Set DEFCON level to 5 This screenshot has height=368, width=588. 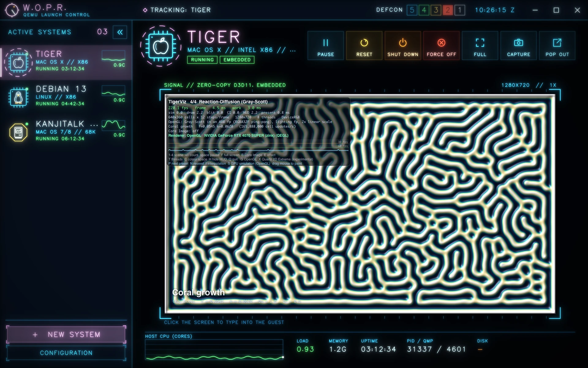point(412,10)
